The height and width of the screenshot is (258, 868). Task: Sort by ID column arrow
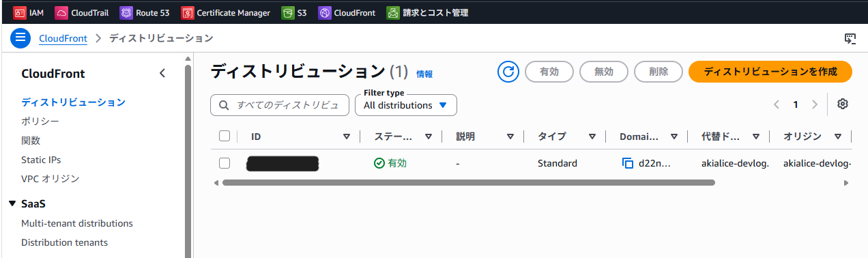click(x=346, y=137)
